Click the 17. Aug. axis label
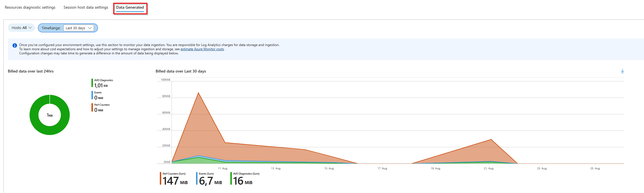Image resolution: width=644 pixels, height=193 pixels. click(383, 168)
